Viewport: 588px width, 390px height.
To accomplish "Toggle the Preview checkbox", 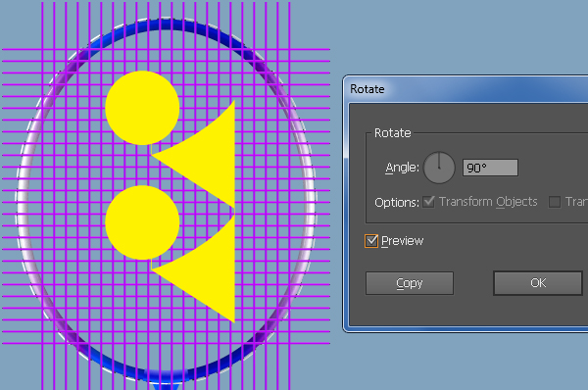I will click(x=371, y=241).
